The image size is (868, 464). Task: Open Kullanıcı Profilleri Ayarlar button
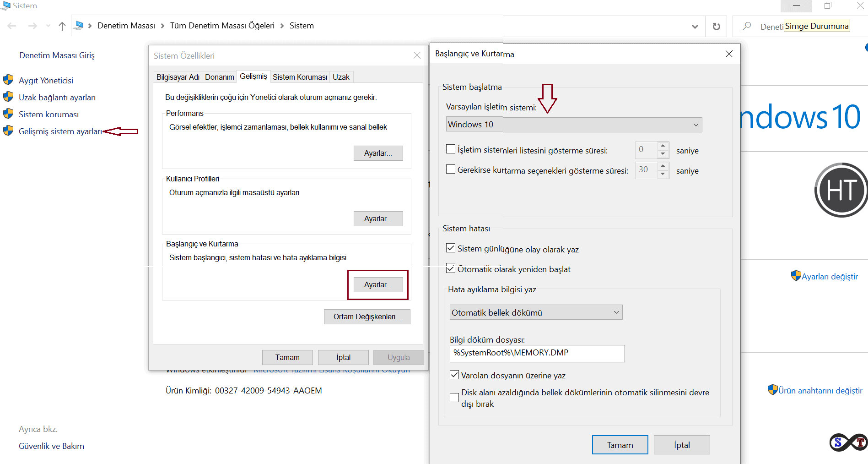click(x=378, y=218)
